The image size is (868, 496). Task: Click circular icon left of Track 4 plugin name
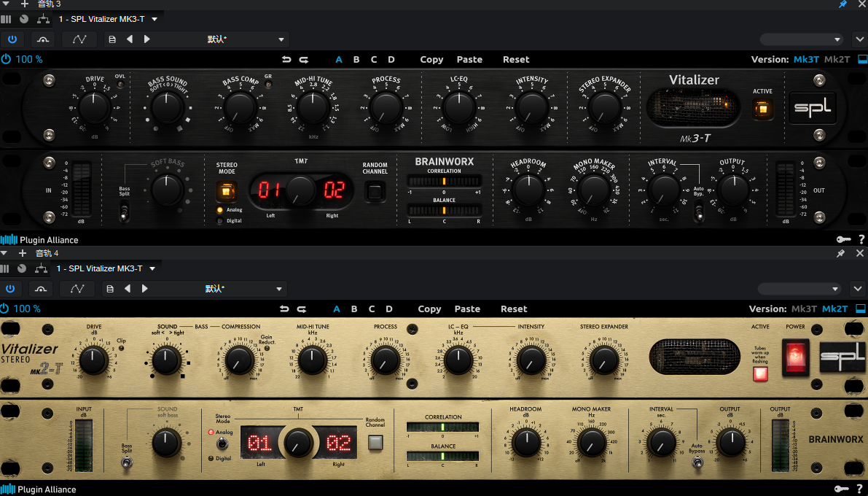click(22, 268)
